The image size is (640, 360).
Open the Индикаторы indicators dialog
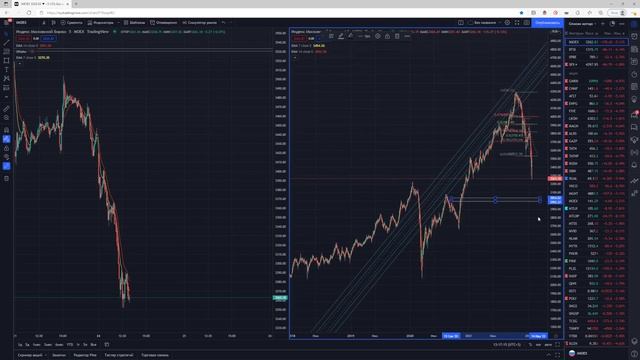101,22
